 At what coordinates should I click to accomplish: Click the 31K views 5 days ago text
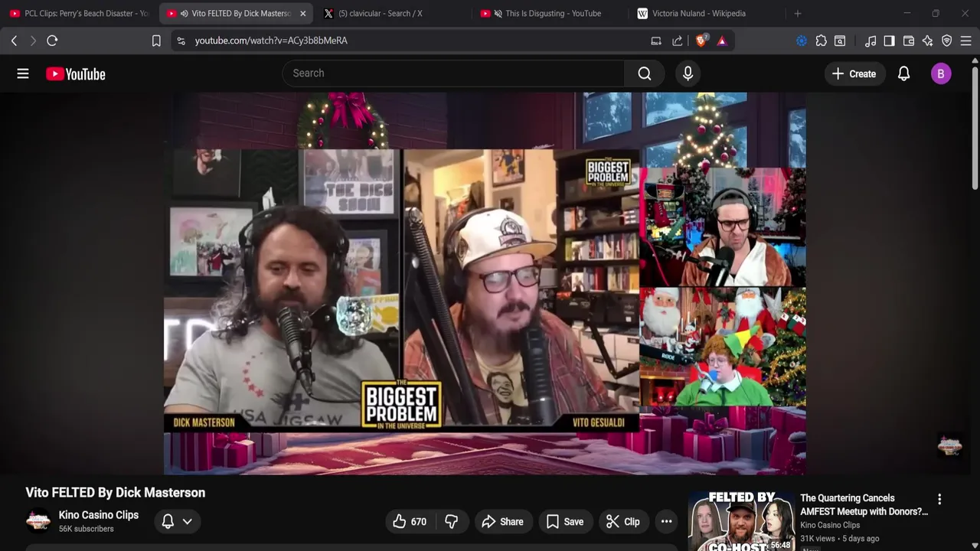(840, 539)
